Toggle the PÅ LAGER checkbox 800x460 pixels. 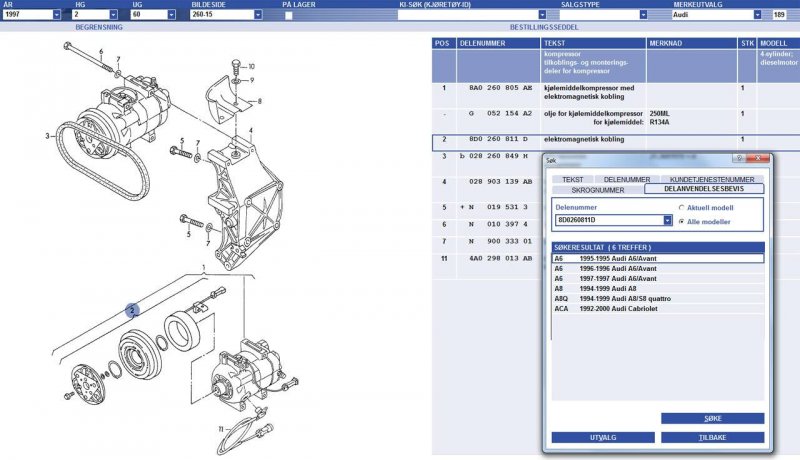click(289, 16)
